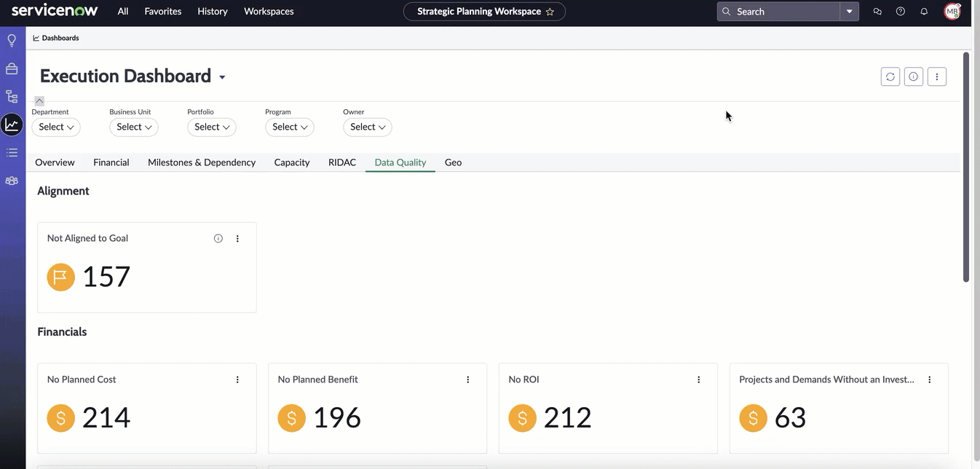Open the All menu
This screenshot has width=980, height=469.
[x=123, y=12]
